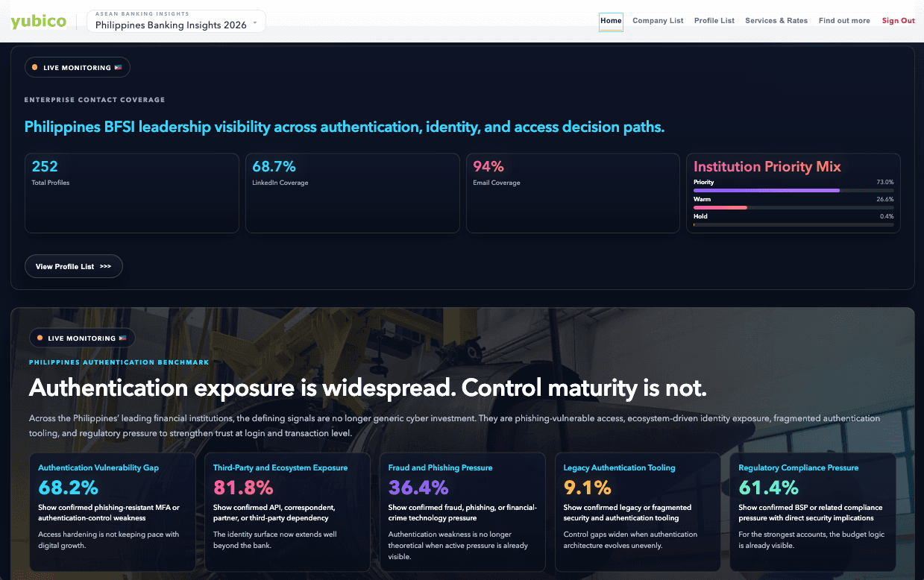This screenshot has height=580, width=924.
Task: Click the Institution Priority Mix heading
Action: point(767,167)
